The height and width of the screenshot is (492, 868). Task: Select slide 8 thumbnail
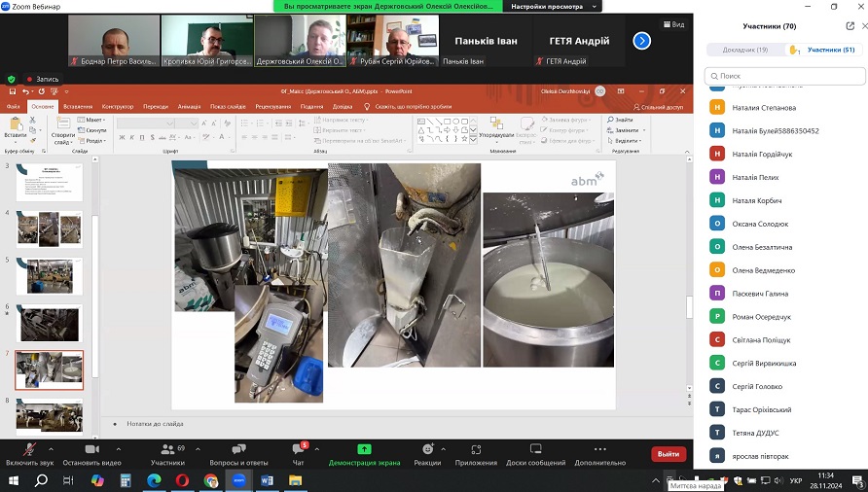(x=50, y=417)
